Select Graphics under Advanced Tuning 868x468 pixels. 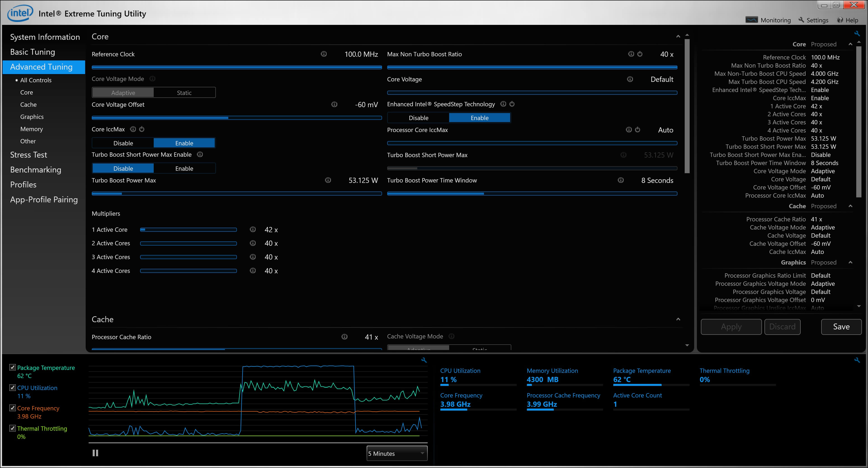click(32, 117)
